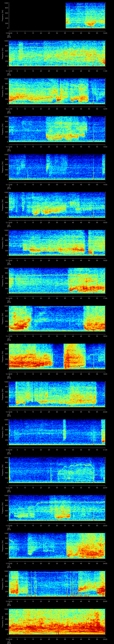Click the 12:21:00 time axis label
The height and width of the screenshot is (644, 114).
click(x=9, y=487)
